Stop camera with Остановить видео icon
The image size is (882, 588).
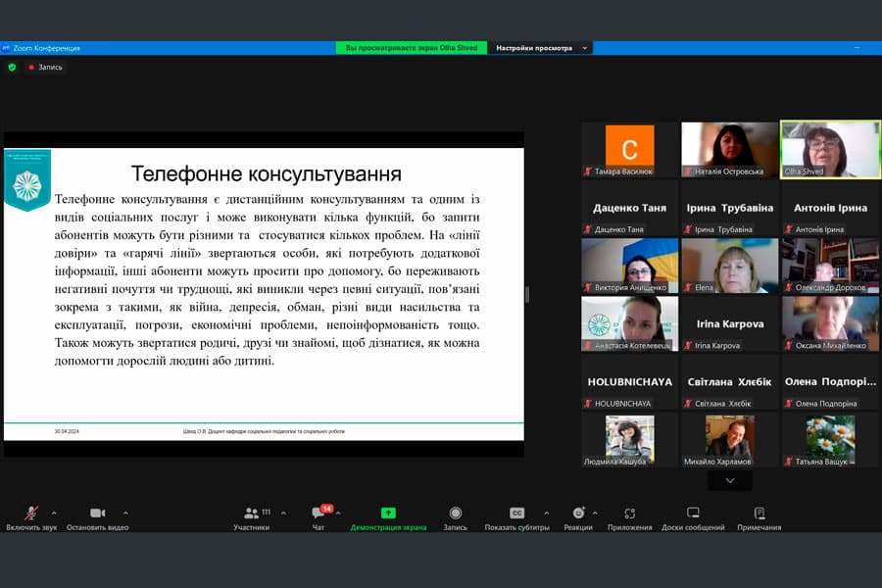click(x=97, y=514)
